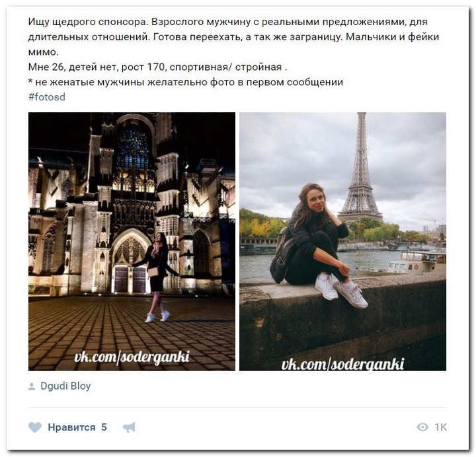Open the #fotosd hashtag

click(47, 97)
